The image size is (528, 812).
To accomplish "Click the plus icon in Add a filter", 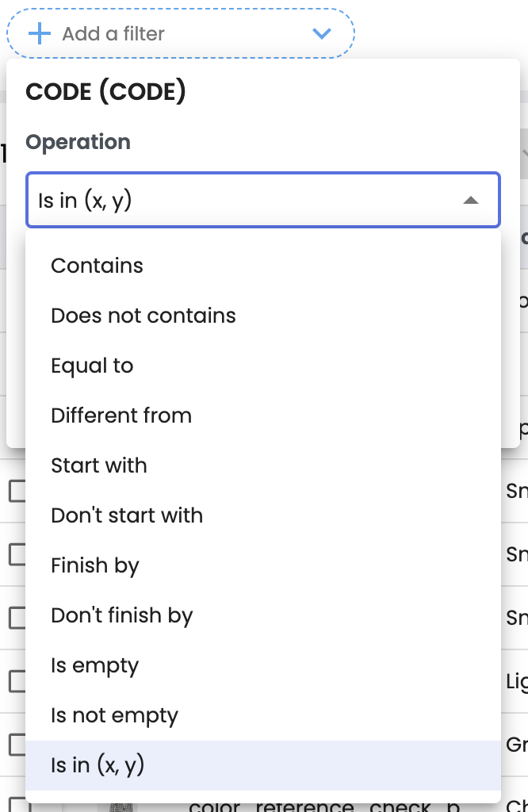I will 39,33.
